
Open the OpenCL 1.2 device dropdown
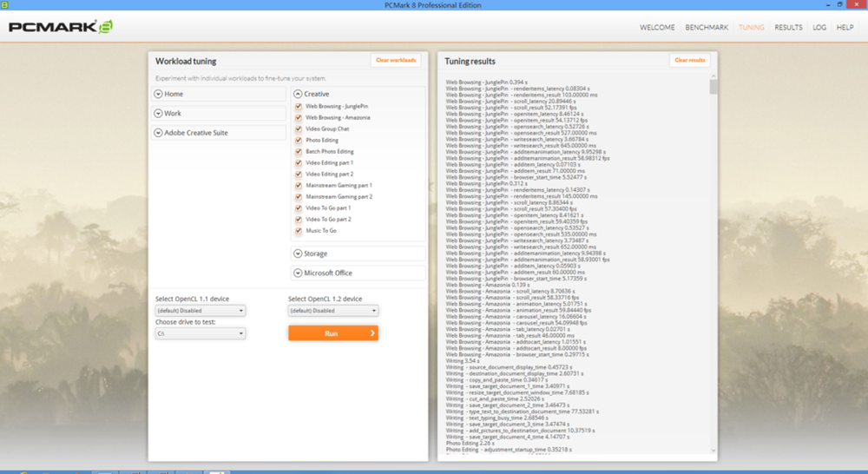tap(333, 311)
